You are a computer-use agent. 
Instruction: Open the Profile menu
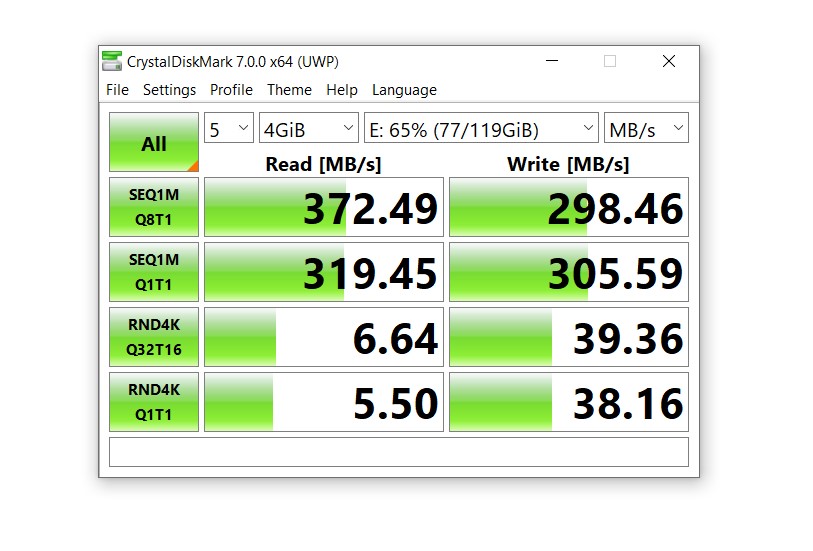[x=231, y=90]
